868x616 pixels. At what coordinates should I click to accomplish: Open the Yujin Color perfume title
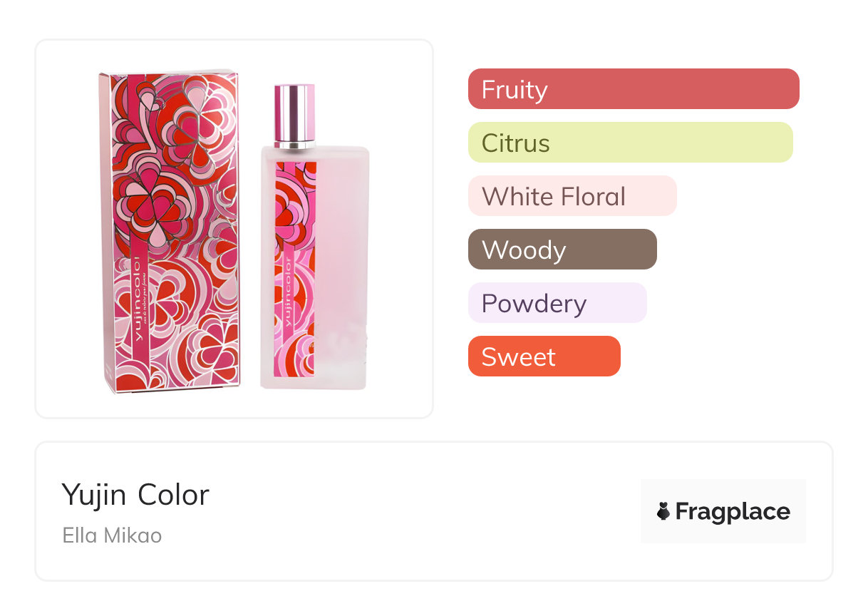pyautogui.click(x=135, y=495)
